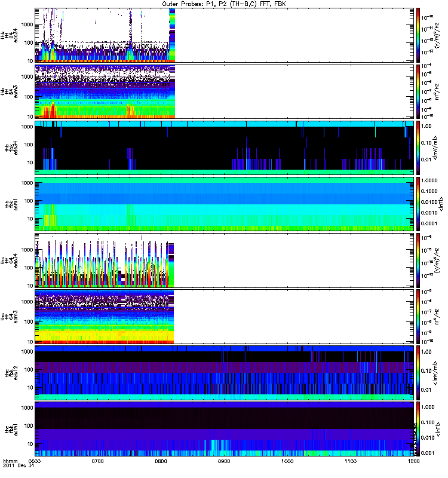Select the thb fff edc34 spectrogram panel
Viewport: 448px width, 478px height.
(225, 35)
